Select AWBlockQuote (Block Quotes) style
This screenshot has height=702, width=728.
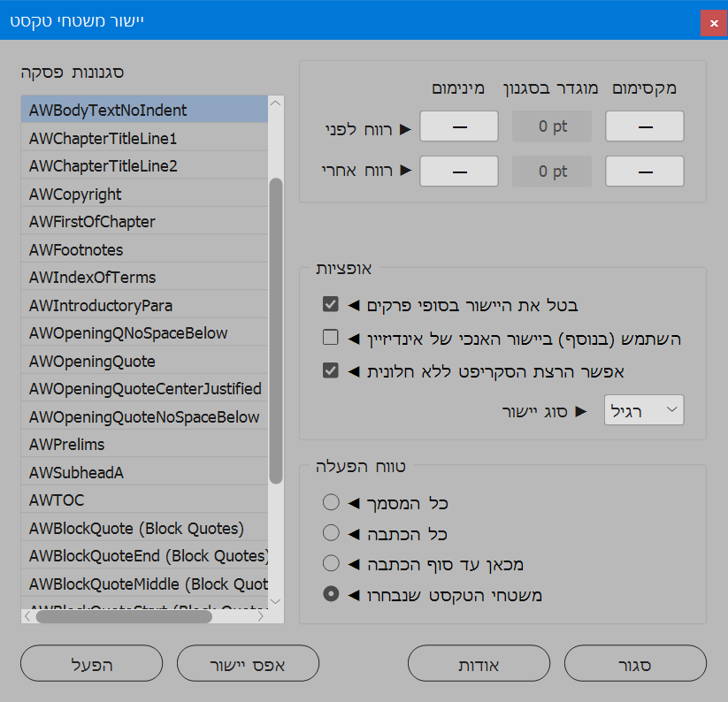pyautogui.click(x=144, y=528)
